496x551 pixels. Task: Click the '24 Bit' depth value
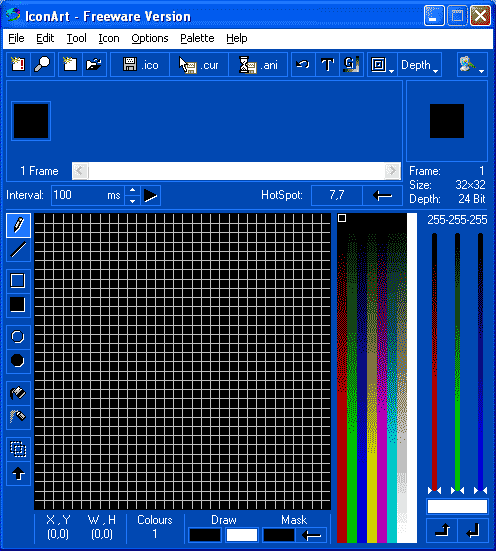(471, 199)
